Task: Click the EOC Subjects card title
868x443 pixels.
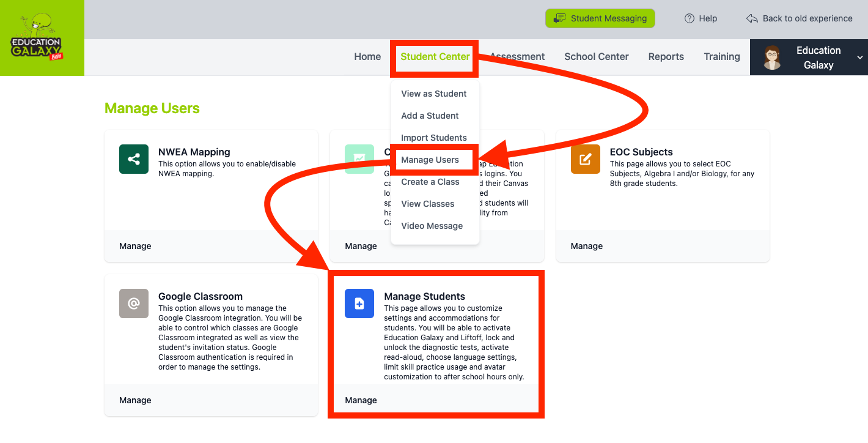Action: (x=641, y=152)
